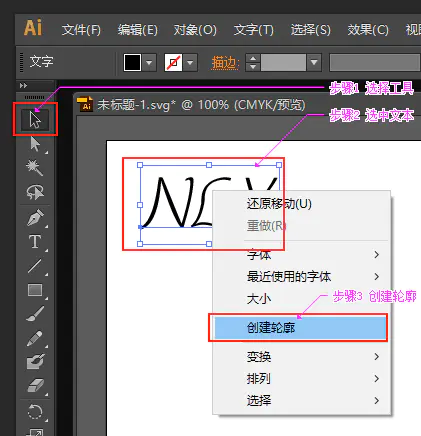Select the Type tool
Viewport: 421px width, 436px height.
pyautogui.click(x=35, y=242)
